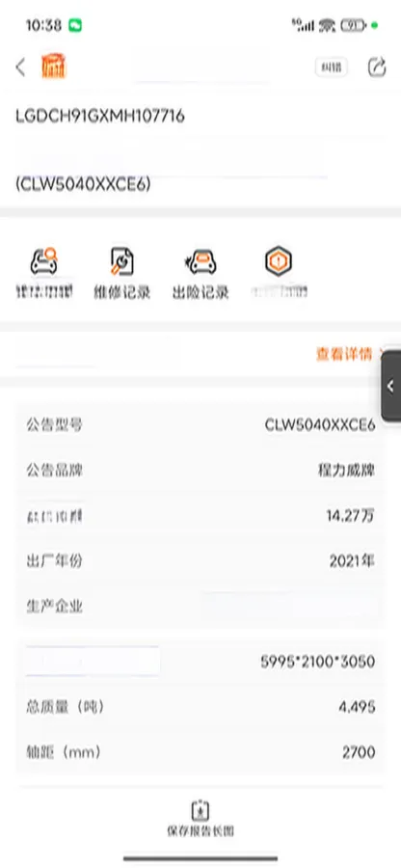401x868 pixels.
Task: Go back with the left arrow
Action: pyautogui.click(x=20, y=68)
